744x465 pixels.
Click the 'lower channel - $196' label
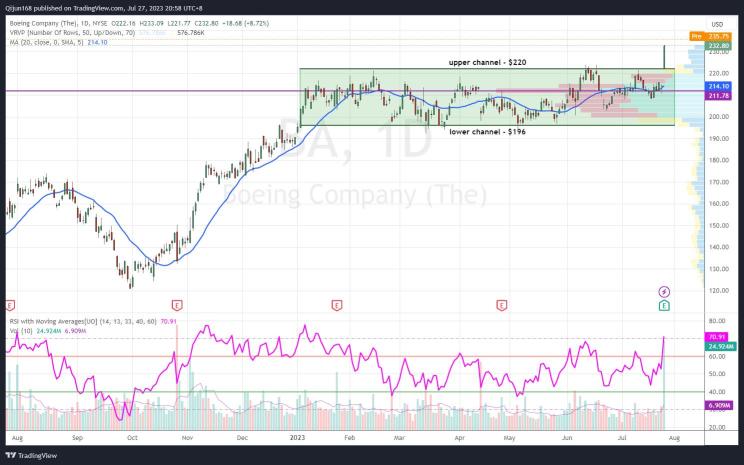pyautogui.click(x=487, y=132)
